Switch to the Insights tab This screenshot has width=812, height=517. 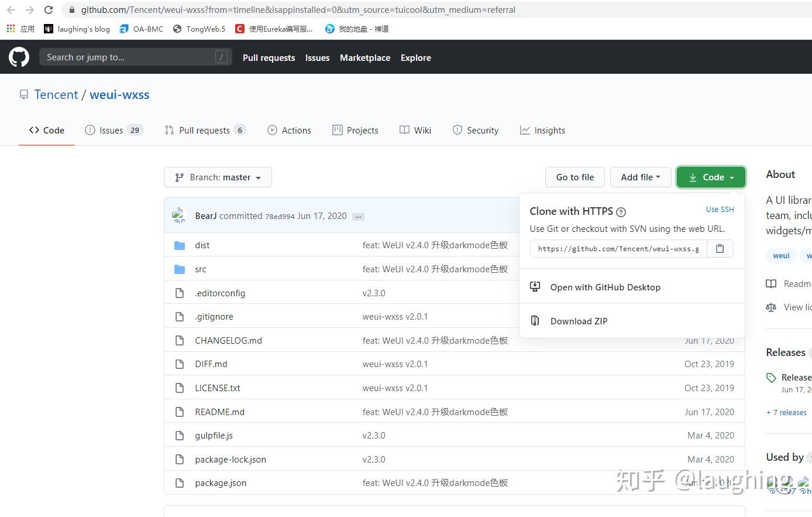coord(542,131)
